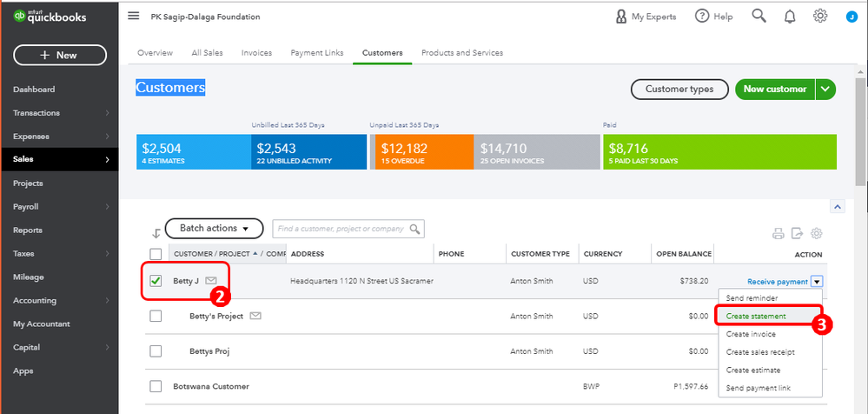Click the email icon beside Betty J

coord(211,281)
